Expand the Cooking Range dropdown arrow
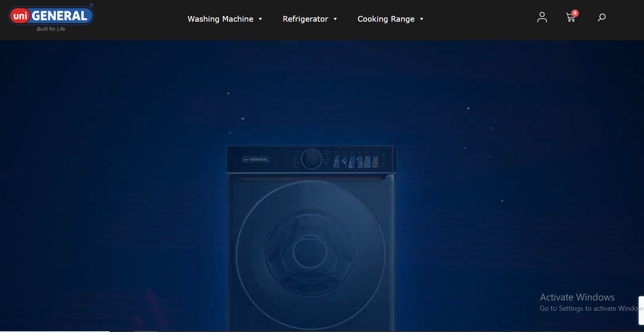Screen dimensions: 644x332 click(x=422, y=19)
